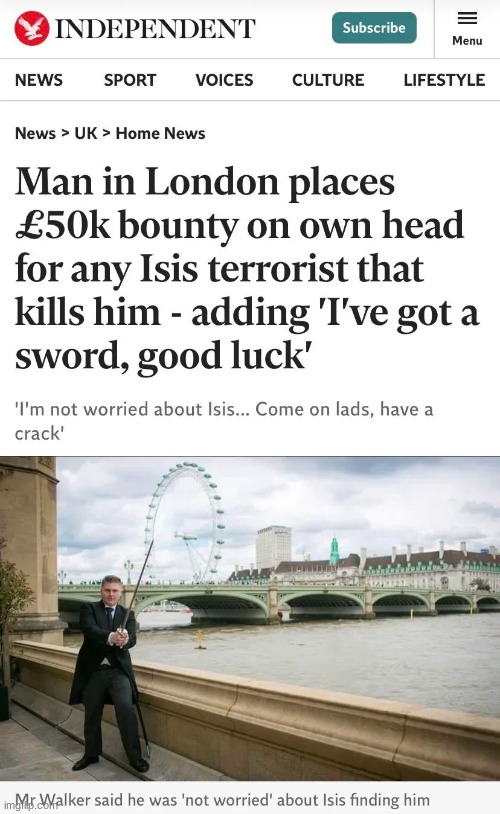Click the article headline about £50k bounty
Viewport: 500px width, 814px height.
247,268
